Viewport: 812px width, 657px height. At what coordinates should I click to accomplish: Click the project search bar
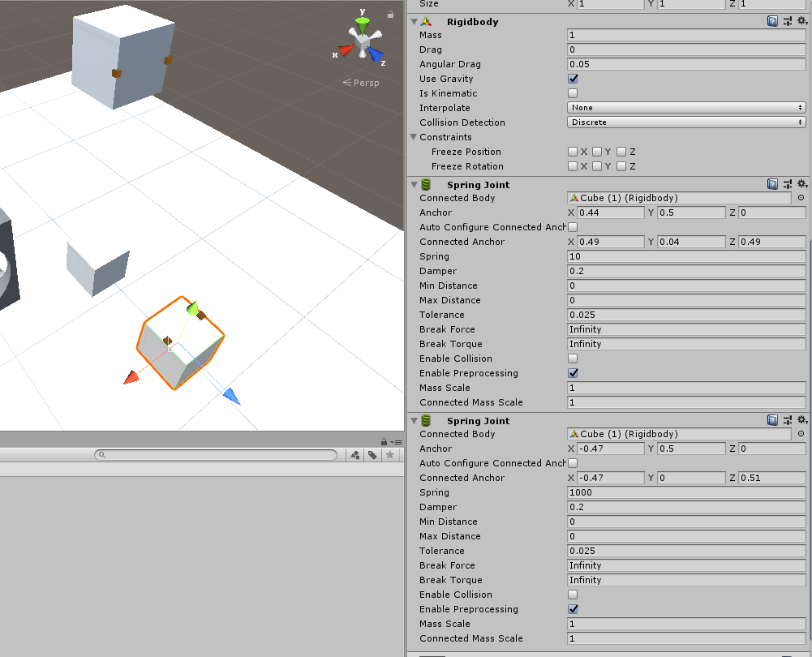coord(216,456)
